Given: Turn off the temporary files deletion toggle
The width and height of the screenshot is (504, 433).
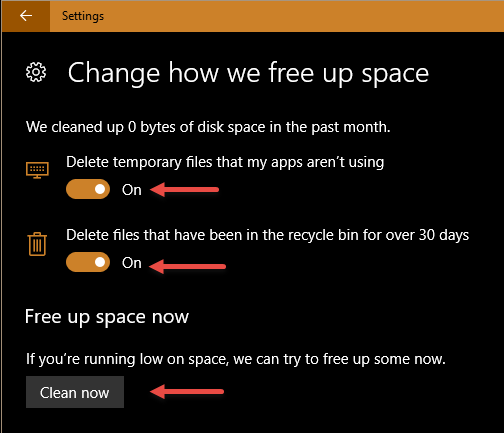Looking at the screenshot, I should pyautogui.click(x=88, y=189).
